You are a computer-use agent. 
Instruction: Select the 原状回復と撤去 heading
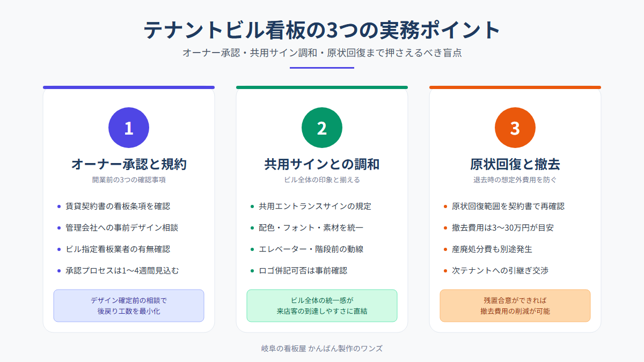point(515,164)
